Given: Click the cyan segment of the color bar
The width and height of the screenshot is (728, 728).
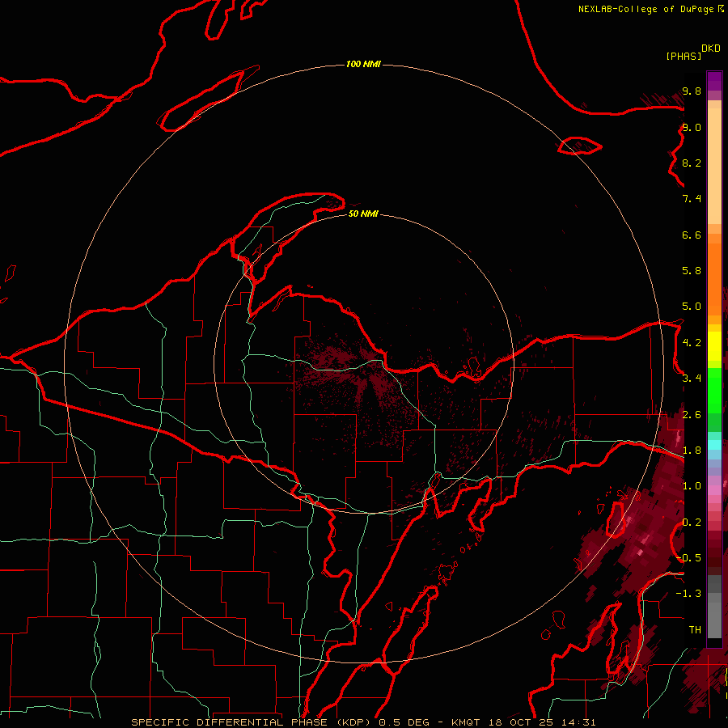Looking at the screenshot, I should point(714,445).
